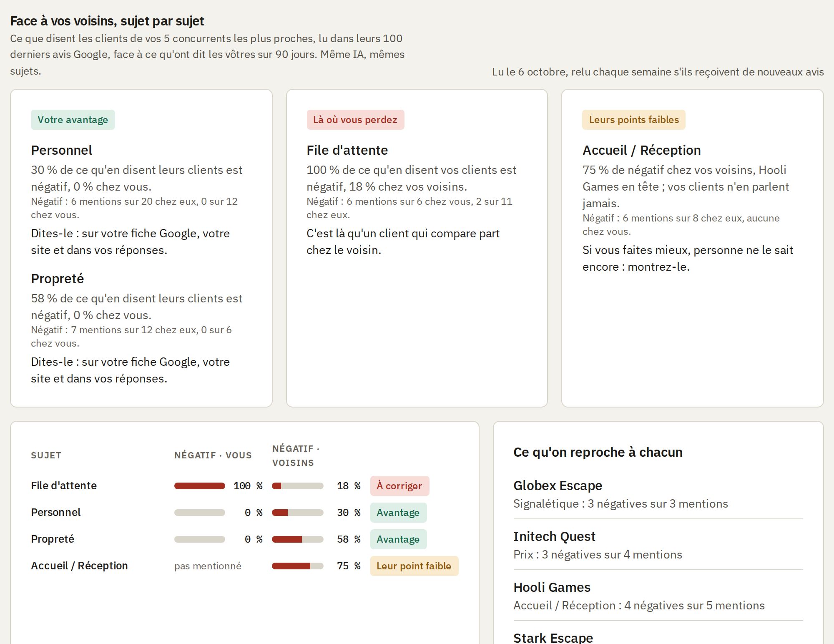Screen dimensions: 834x644
Task: Open the 'Stark Escape' competitor entry
Action: pyautogui.click(x=553, y=638)
